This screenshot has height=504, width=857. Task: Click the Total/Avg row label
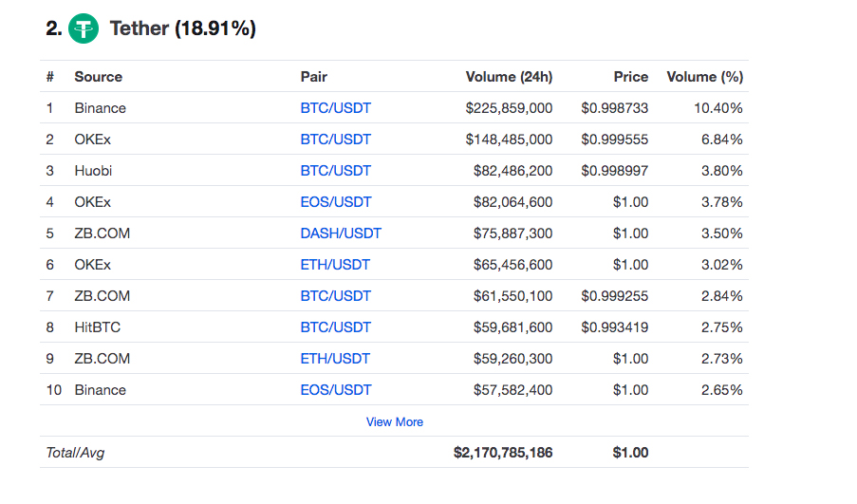point(75,453)
